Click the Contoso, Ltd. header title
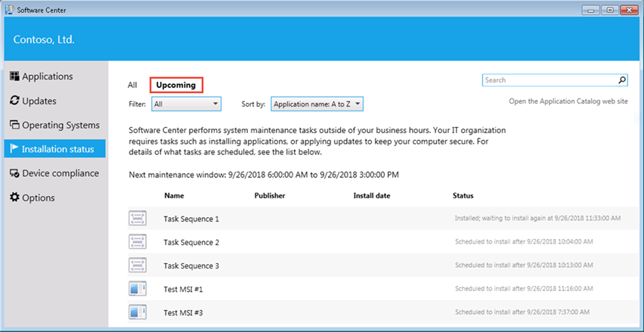644x332 pixels. coord(44,40)
